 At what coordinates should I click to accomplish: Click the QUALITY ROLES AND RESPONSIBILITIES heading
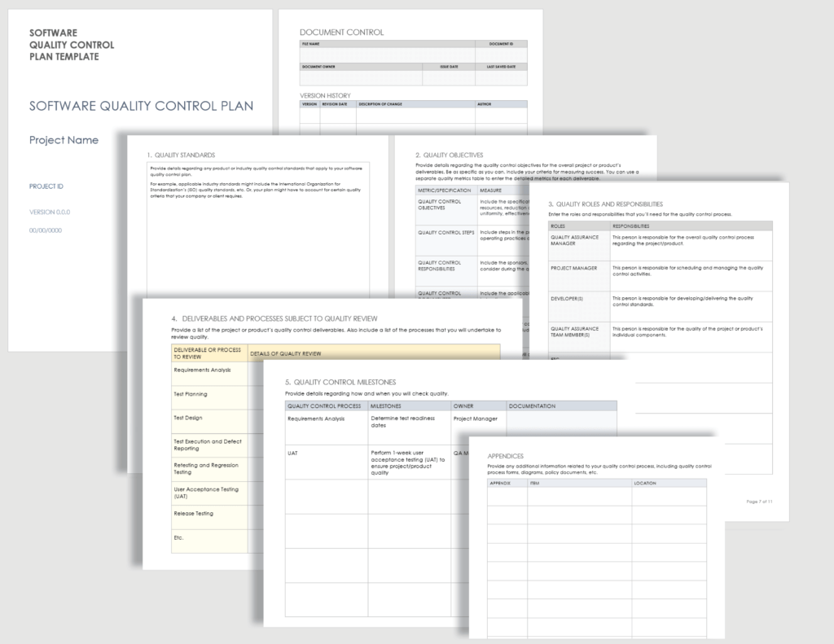pyautogui.click(x=608, y=204)
